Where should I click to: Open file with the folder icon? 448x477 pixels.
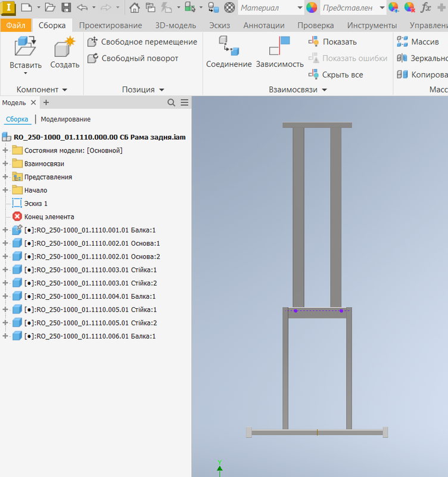[50, 7]
